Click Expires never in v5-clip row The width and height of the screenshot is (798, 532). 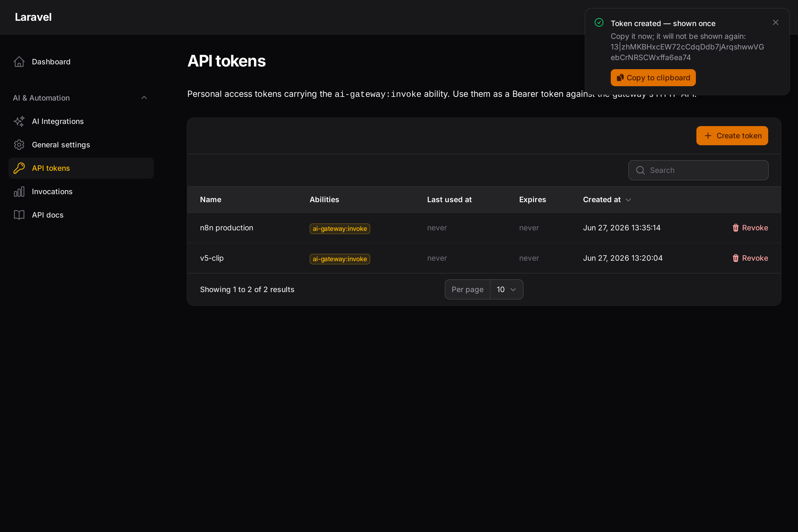(529, 258)
